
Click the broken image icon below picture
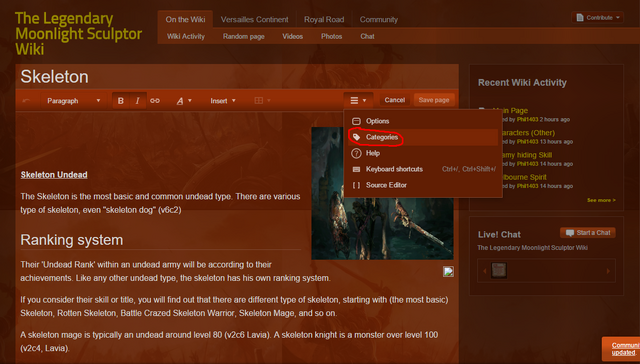448,272
